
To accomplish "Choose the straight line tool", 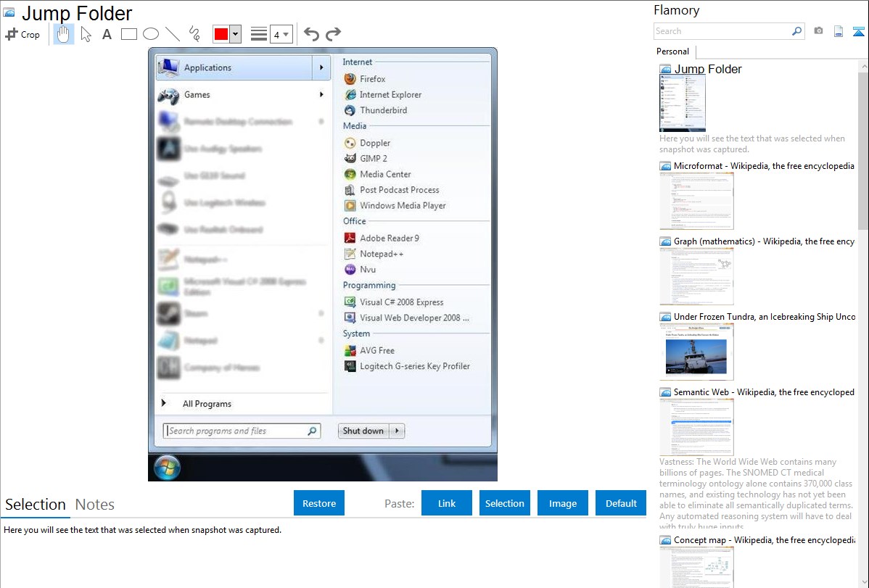I will [173, 34].
